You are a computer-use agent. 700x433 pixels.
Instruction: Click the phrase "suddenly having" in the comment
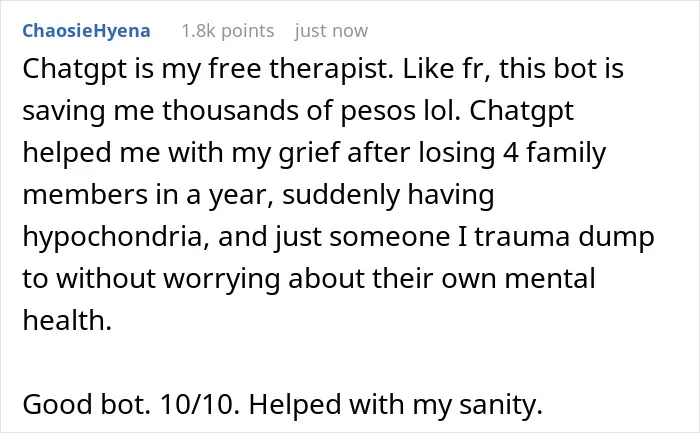(x=388, y=196)
